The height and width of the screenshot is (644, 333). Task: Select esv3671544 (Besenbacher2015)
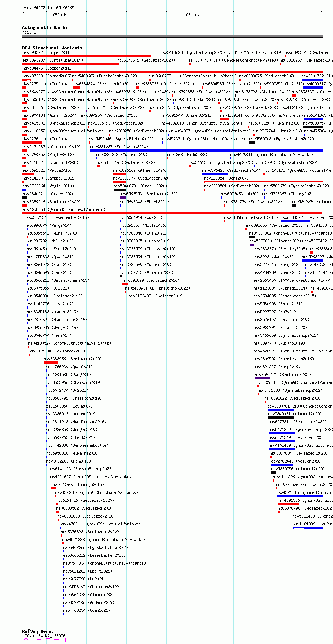58,218
